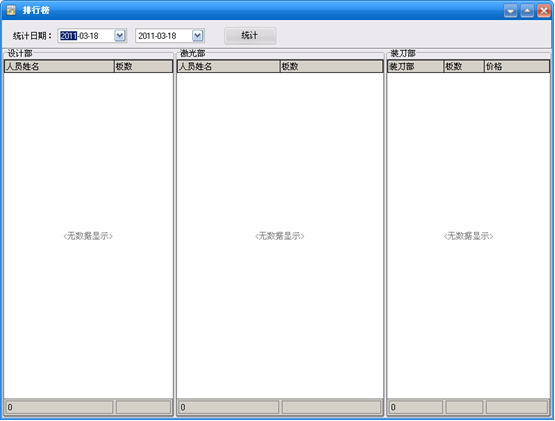The width and height of the screenshot is (555, 421).
Task: Click into the end date field
Action: 164,36
